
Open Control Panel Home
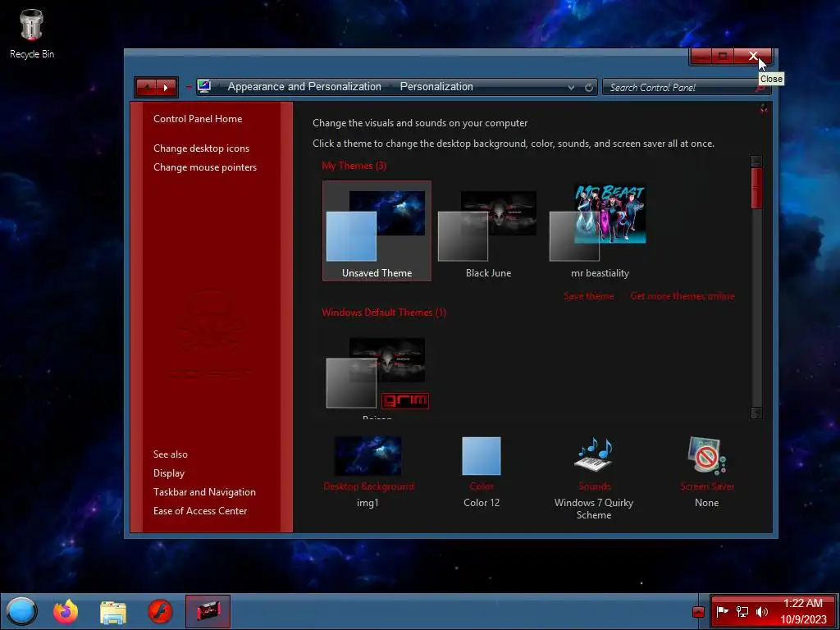[198, 119]
